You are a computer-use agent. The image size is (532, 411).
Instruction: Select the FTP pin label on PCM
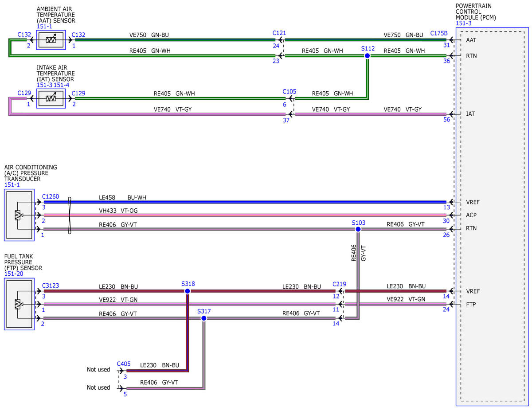coord(472,304)
